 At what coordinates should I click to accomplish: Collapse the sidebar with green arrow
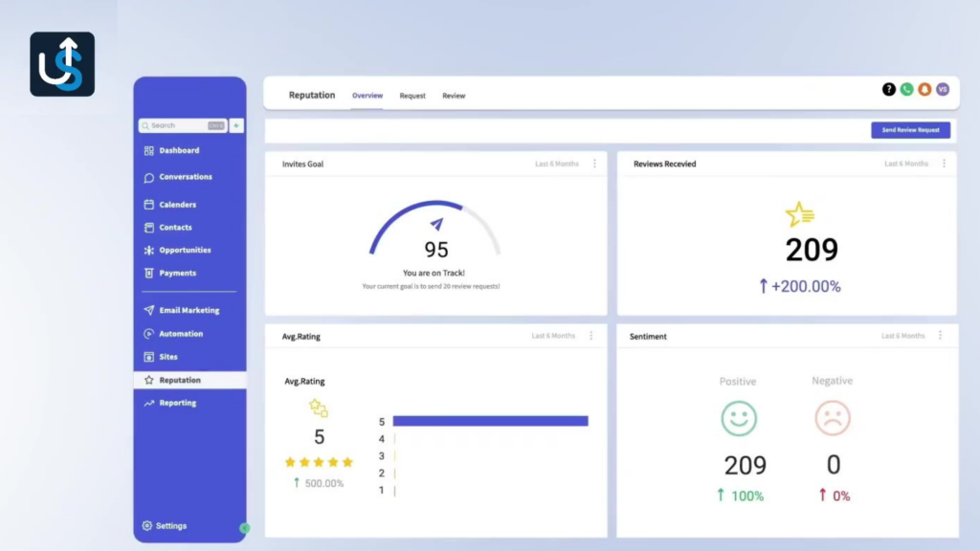coord(244,528)
